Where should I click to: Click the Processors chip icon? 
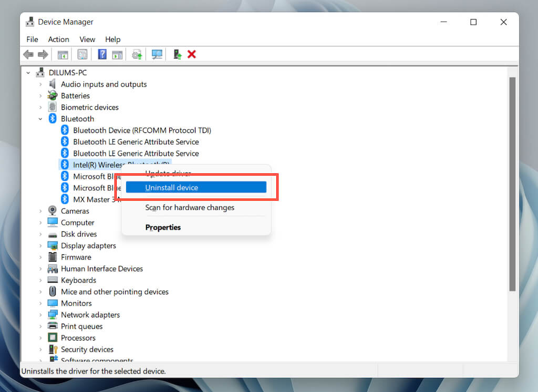click(53, 337)
